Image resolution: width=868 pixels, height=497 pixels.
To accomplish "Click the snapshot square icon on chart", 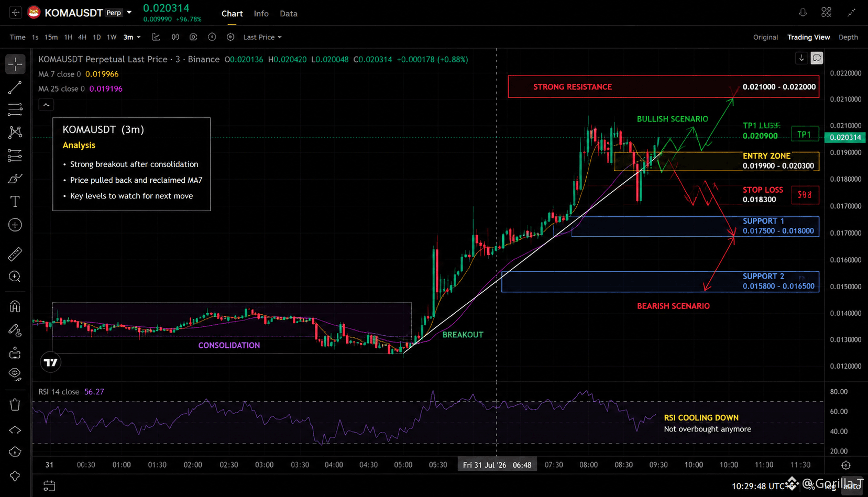I will point(817,58).
